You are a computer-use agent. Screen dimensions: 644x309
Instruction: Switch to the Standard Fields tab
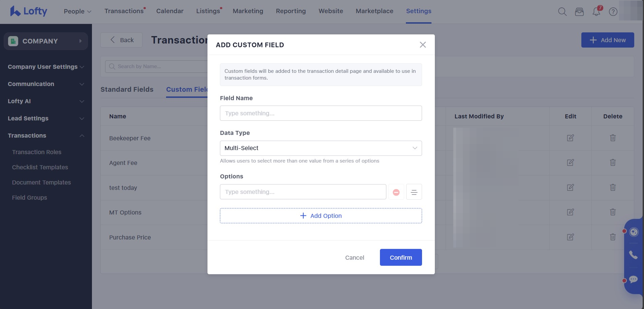127,89
